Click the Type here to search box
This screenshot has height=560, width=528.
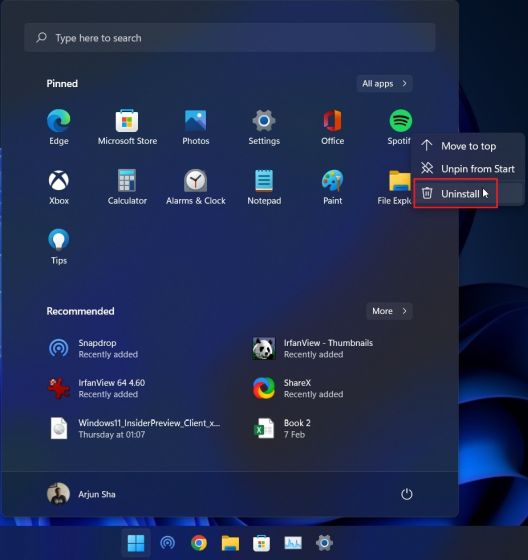230,38
